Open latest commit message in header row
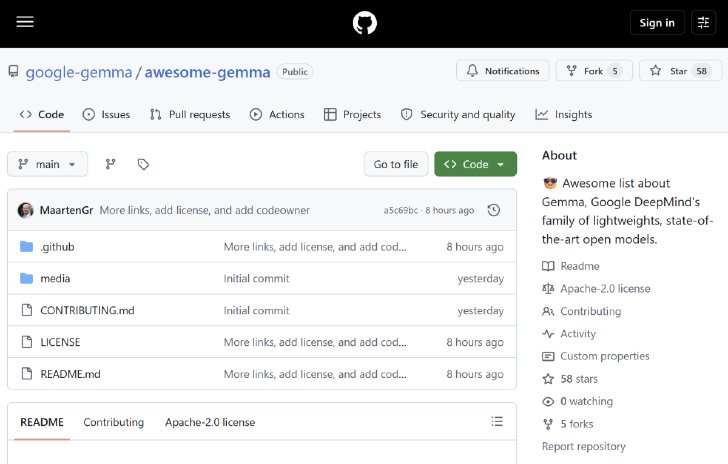Screen dimensions: 728x464 [204, 210]
